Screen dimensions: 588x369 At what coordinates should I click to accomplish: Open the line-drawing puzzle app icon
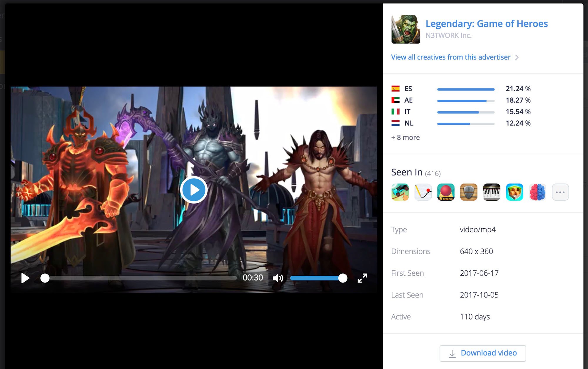423,192
